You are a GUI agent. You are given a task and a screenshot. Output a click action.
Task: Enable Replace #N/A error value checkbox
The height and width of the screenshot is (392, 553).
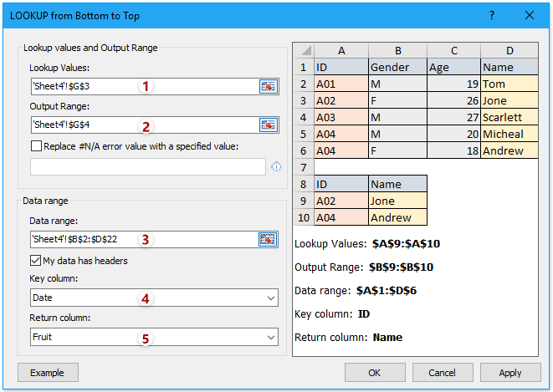(x=36, y=146)
